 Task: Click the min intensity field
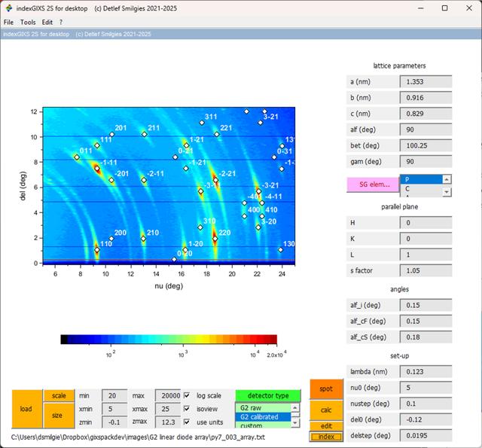point(114,395)
